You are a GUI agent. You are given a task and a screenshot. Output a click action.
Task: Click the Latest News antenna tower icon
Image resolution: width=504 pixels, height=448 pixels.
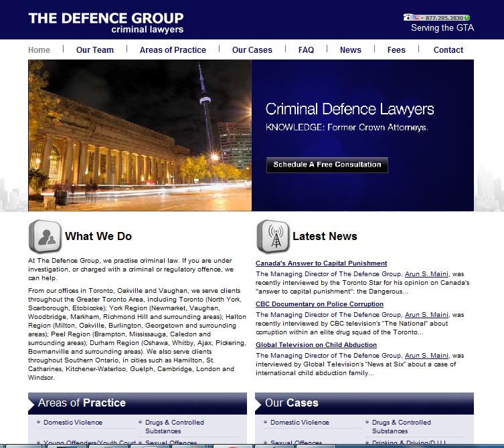tap(273, 236)
